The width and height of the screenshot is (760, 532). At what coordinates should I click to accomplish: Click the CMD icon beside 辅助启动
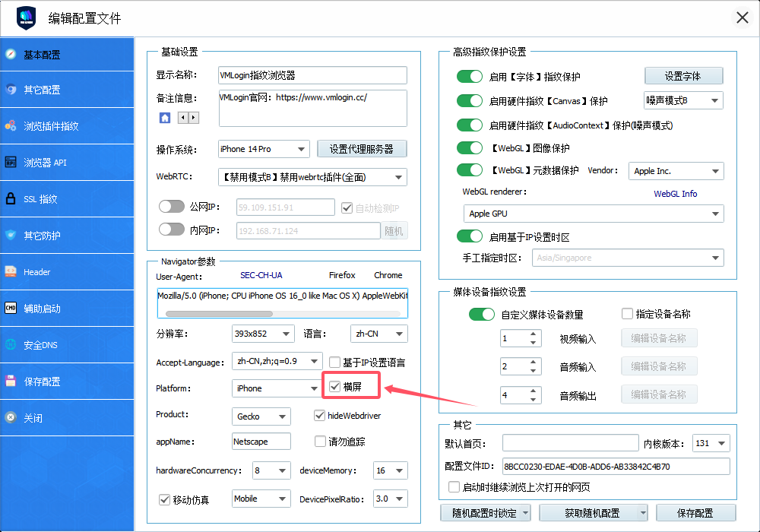pos(11,308)
